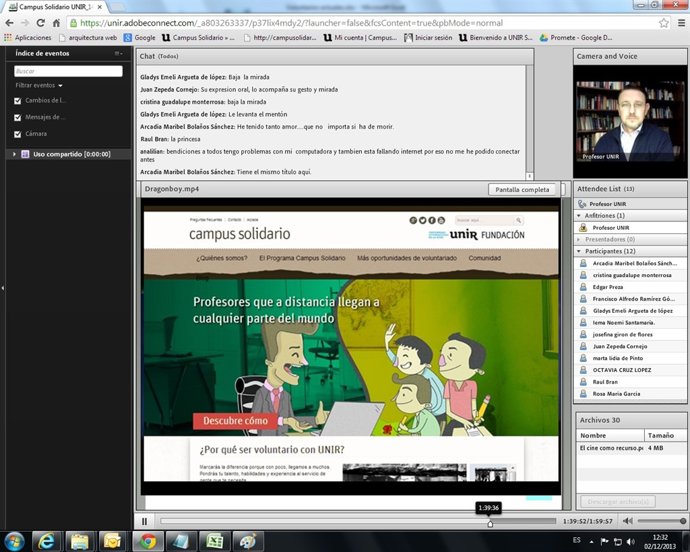Viewport: 690px width, 552px height.
Task: Open the Chrome menu icon
Action: pyautogui.click(x=680, y=22)
